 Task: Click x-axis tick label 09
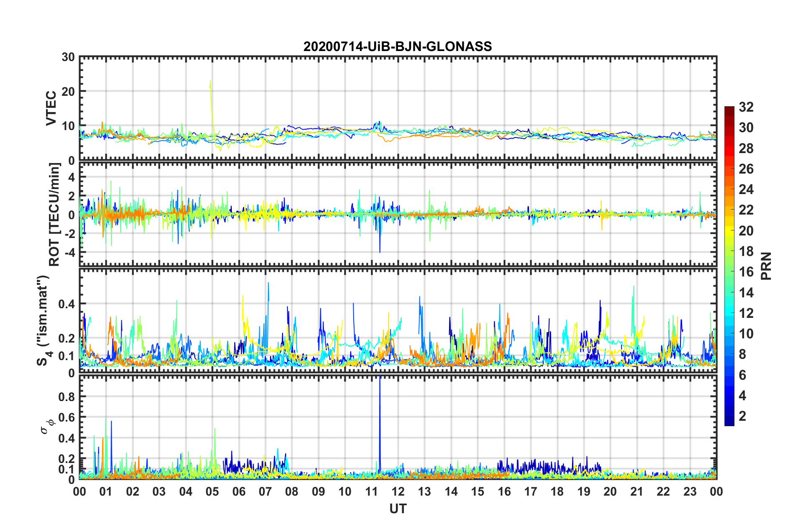tap(318, 491)
